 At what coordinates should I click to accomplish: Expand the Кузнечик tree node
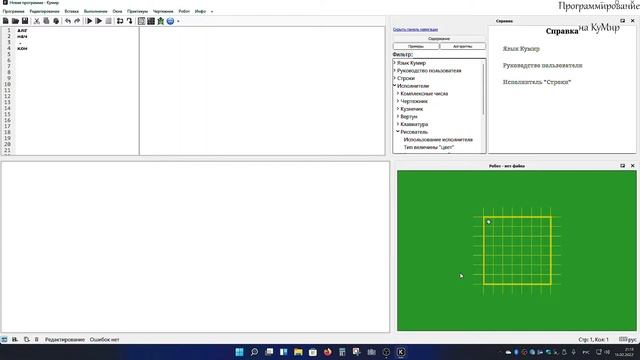[398, 109]
